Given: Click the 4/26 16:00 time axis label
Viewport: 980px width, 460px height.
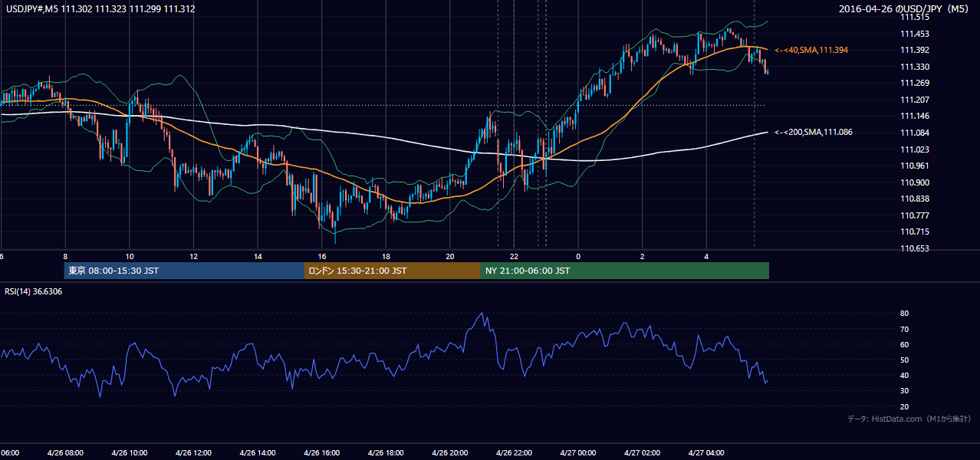Looking at the screenshot, I should [x=321, y=452].
